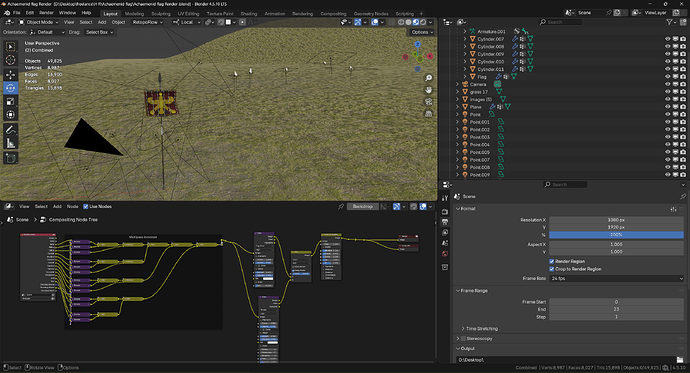Switch perspective/orthographic grid icon
690x373 pixels.
point(428,113)
